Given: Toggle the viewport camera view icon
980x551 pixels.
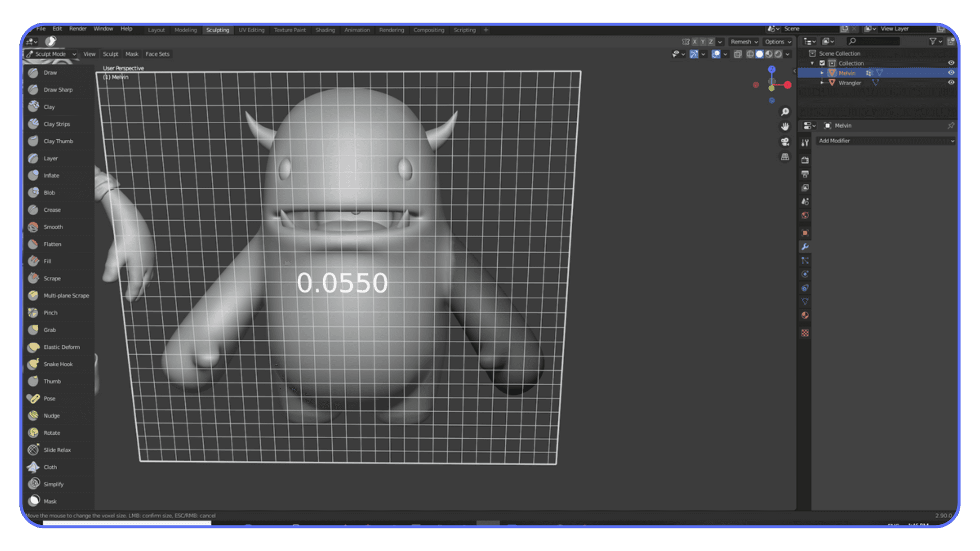Looking at the screenshot, I should pyautogui.click(x=785, y=143).
